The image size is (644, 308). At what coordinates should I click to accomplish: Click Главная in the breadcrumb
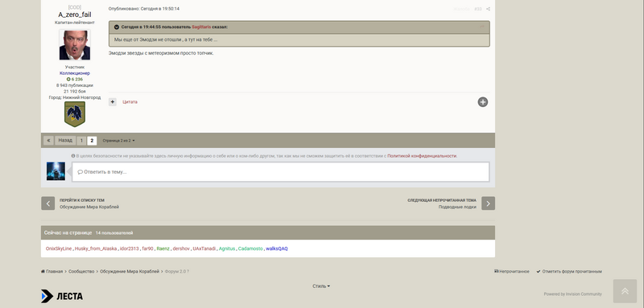pyautogui.click(x=54, y=272)
